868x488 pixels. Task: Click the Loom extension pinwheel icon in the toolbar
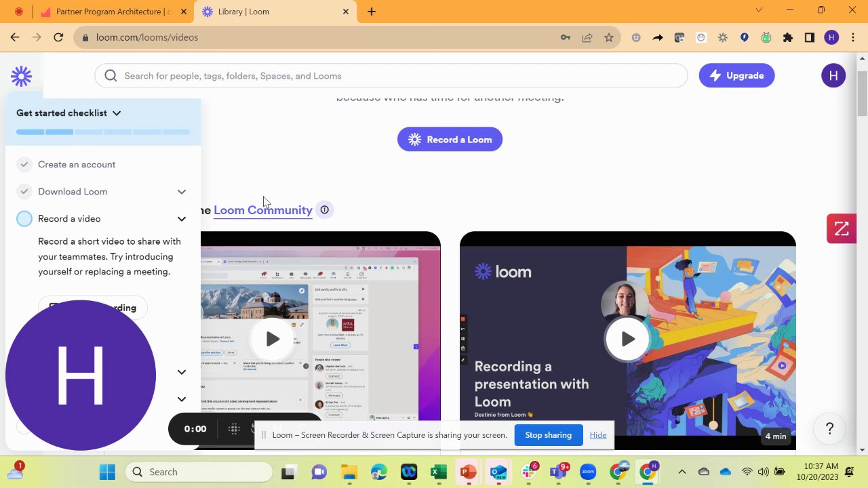[723, 37]
